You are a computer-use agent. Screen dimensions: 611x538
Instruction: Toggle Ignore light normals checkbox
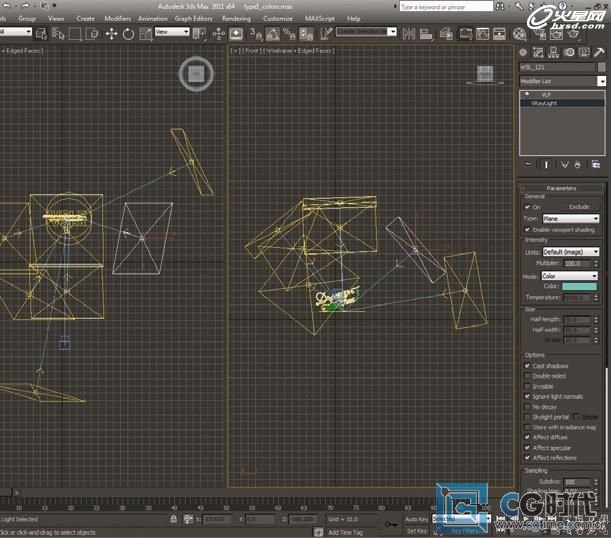point(527,396)
